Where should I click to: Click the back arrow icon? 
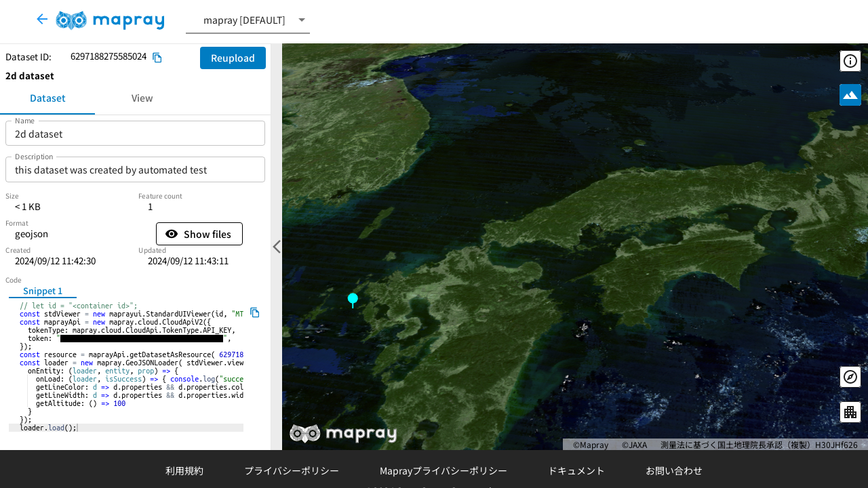tap(42, 19)
